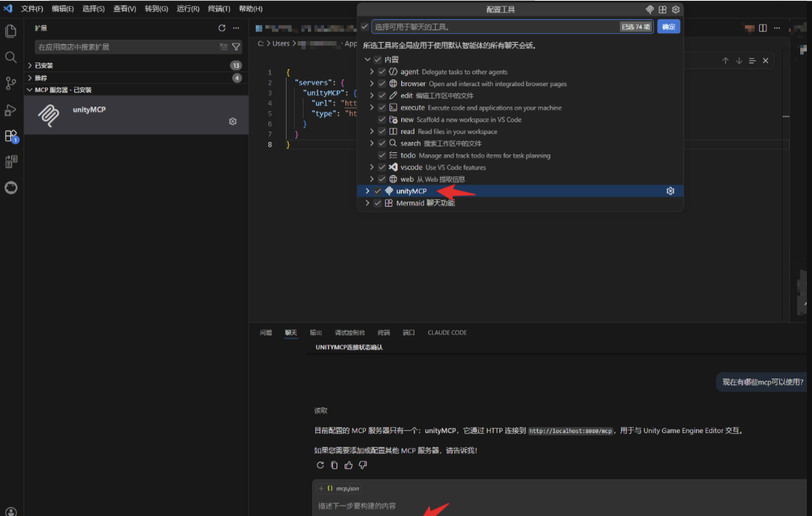Open Run and Debug view
The height and width of the screenshot is (516, 812).
(x=10, y=110)
